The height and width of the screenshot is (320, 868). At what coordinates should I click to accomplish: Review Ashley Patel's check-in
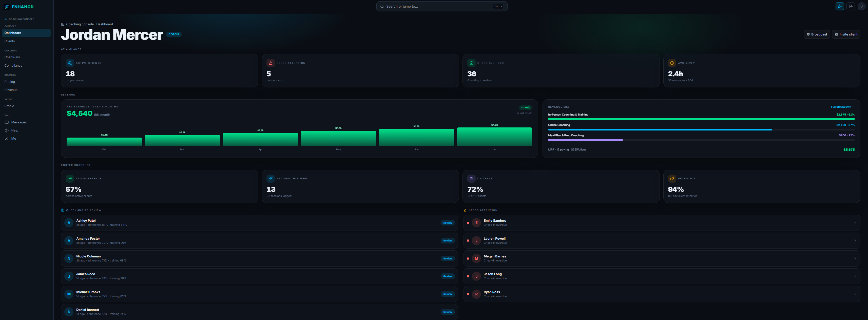tap(448, 223)
